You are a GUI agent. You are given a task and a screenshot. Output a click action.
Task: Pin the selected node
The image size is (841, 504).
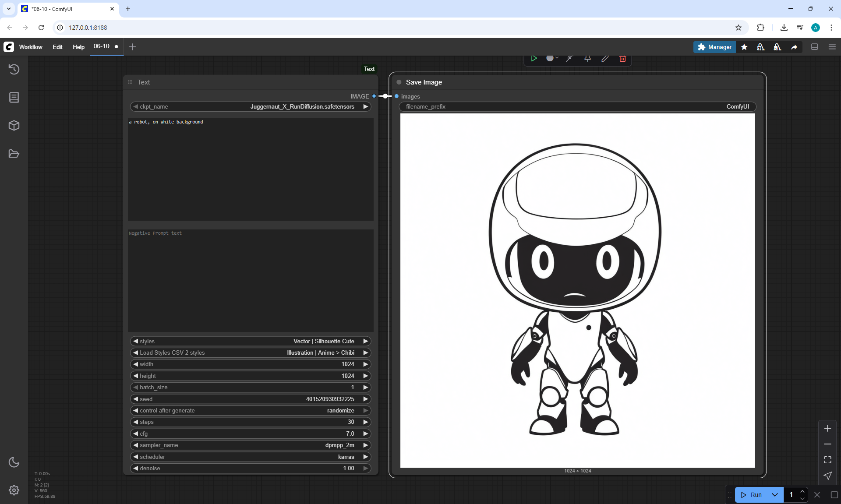587,58
